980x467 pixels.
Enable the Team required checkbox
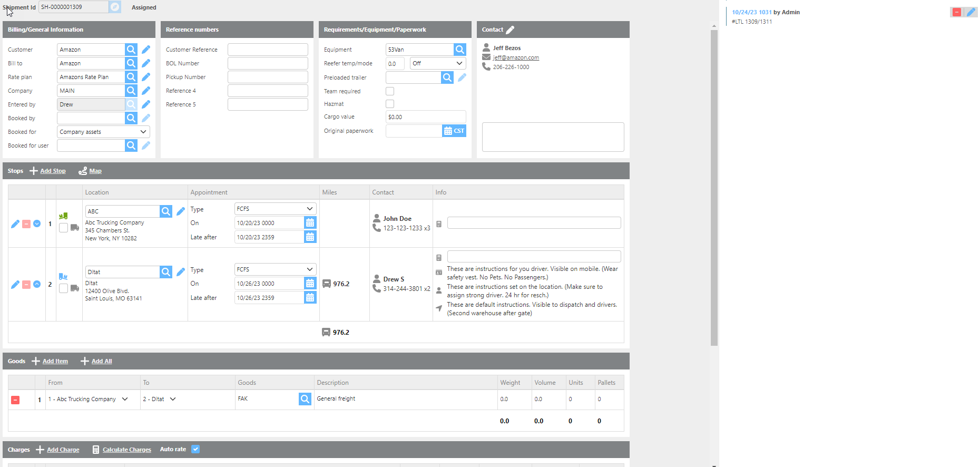[x=390, y=91]
